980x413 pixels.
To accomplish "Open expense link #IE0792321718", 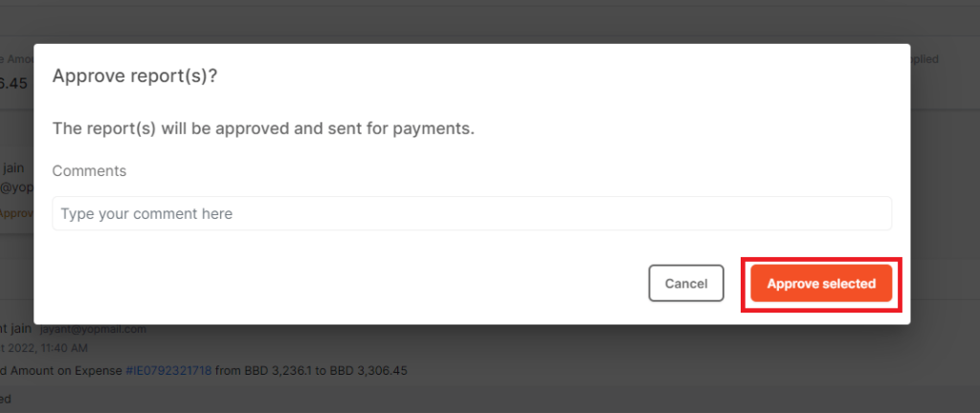I will (x=168, y=371).
